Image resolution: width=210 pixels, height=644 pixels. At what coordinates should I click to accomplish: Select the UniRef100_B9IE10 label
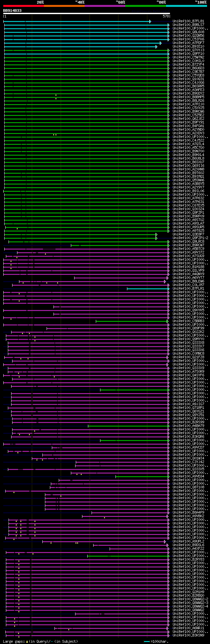pos(188,47)
